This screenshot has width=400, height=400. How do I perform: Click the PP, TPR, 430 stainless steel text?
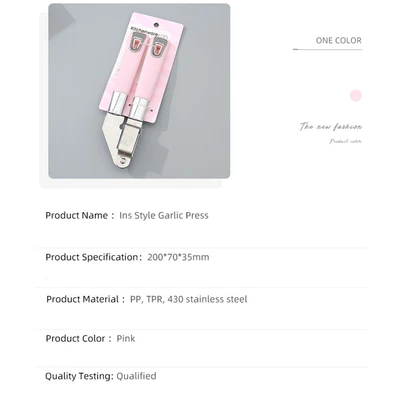[189, 299]
